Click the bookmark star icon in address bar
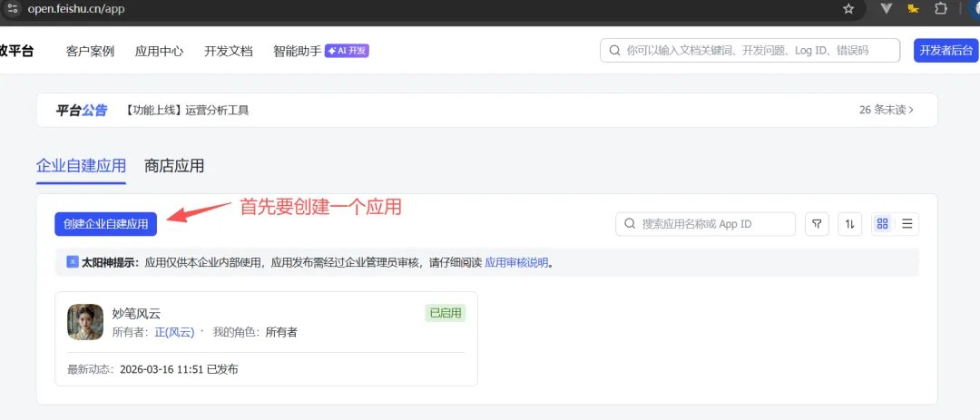This screenshot has width=980, height=420. pyautogui.click(x=848, y=9)
